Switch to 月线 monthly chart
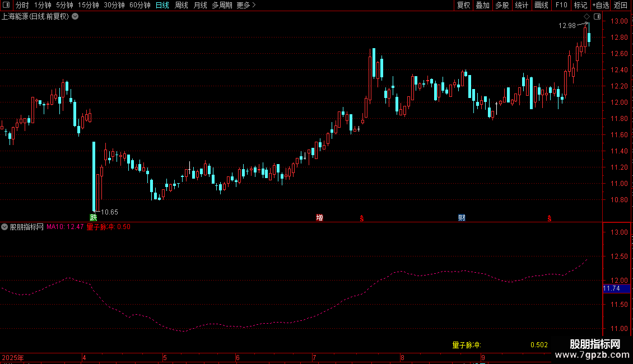This screenshot has height=364, width=633. click(x=200, y=5)
